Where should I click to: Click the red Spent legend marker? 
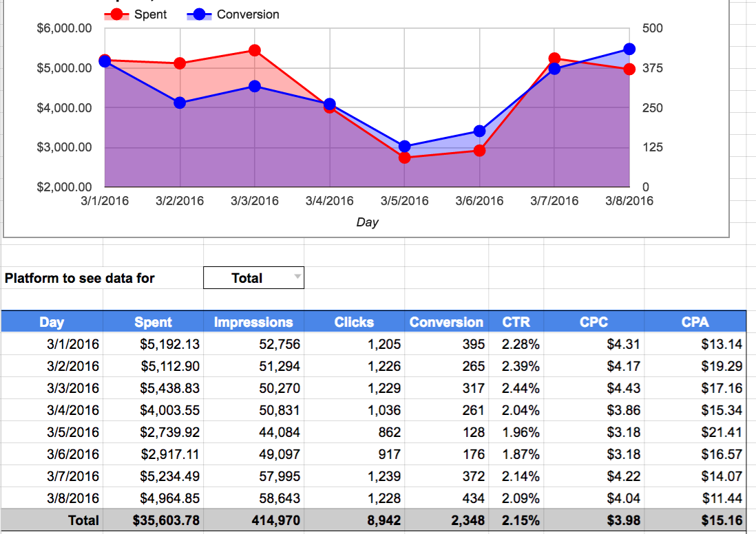point(117,14)
